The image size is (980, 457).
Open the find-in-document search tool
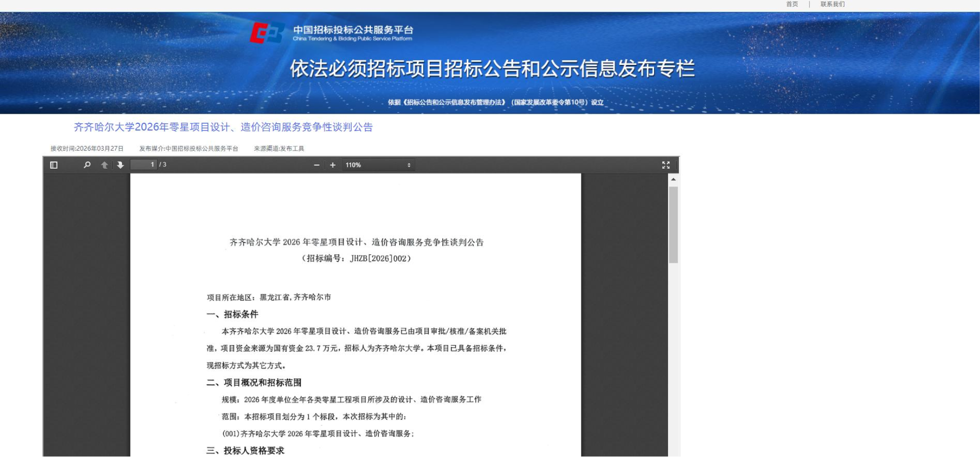(87, 165)
